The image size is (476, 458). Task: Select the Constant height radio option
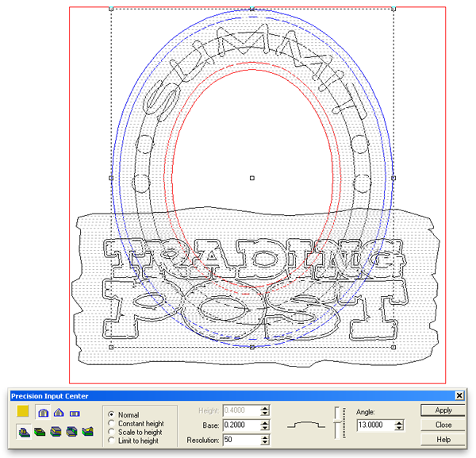[x=111, y=423]
